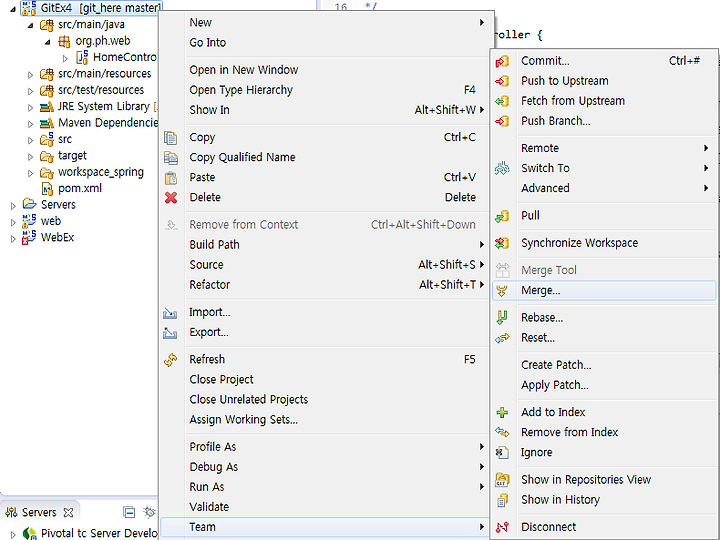Click the Push to Upstream icon
Image resolution: width=720 pixels, height=540 pixels.
[502, 81]
